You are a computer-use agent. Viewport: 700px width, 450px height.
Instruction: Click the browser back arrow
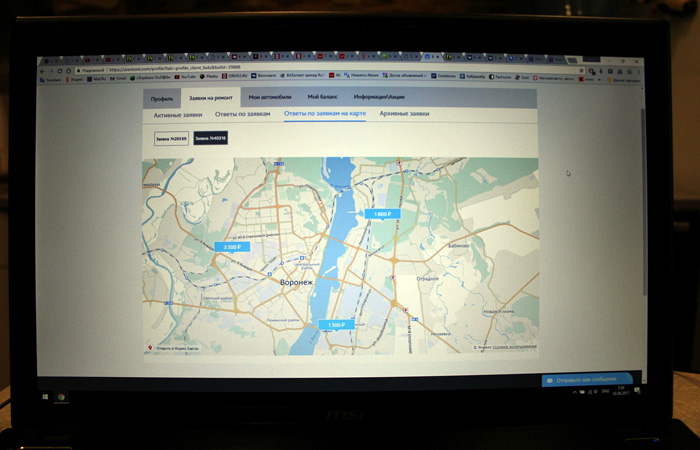coord(44,70)
